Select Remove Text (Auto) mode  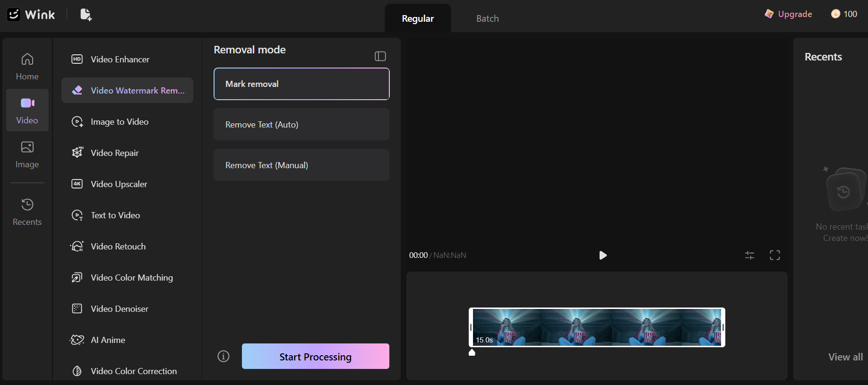point(301,124)
